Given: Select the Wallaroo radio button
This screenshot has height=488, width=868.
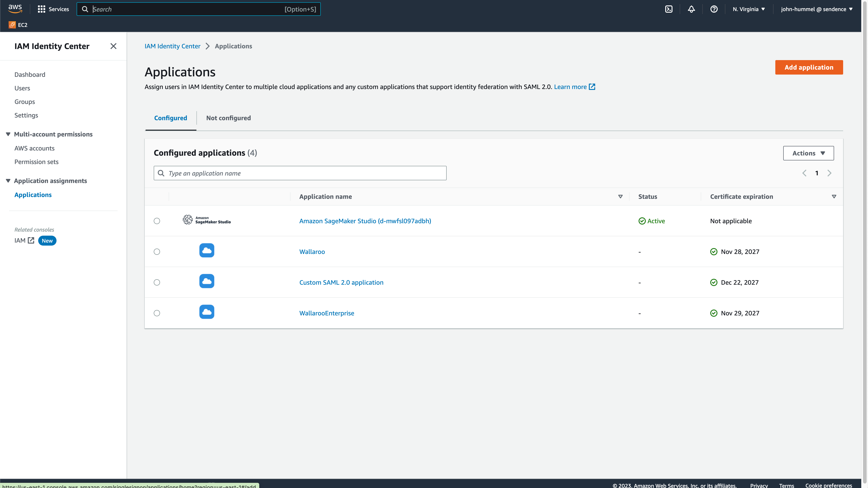Looking at the screenshot, I should point(157,252).
